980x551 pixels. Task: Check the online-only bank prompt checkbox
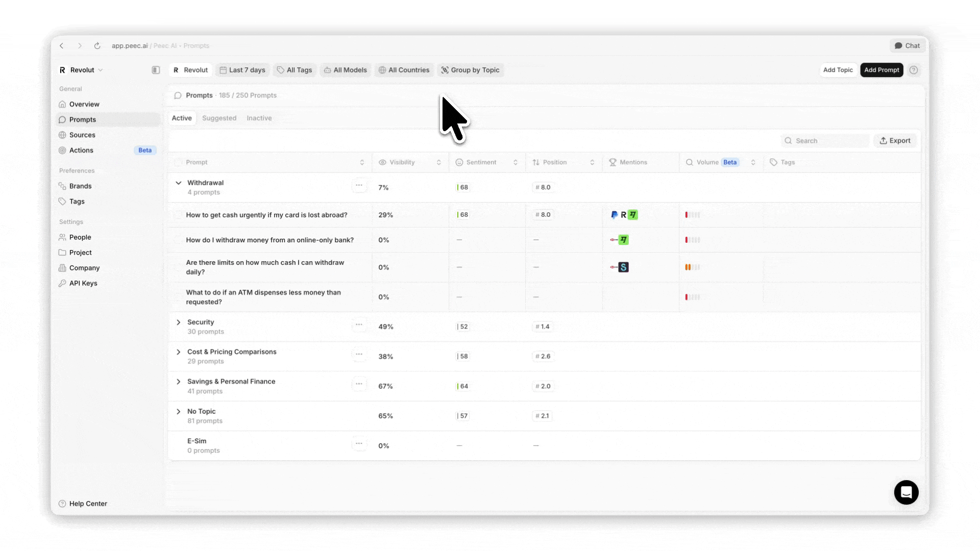178,240
